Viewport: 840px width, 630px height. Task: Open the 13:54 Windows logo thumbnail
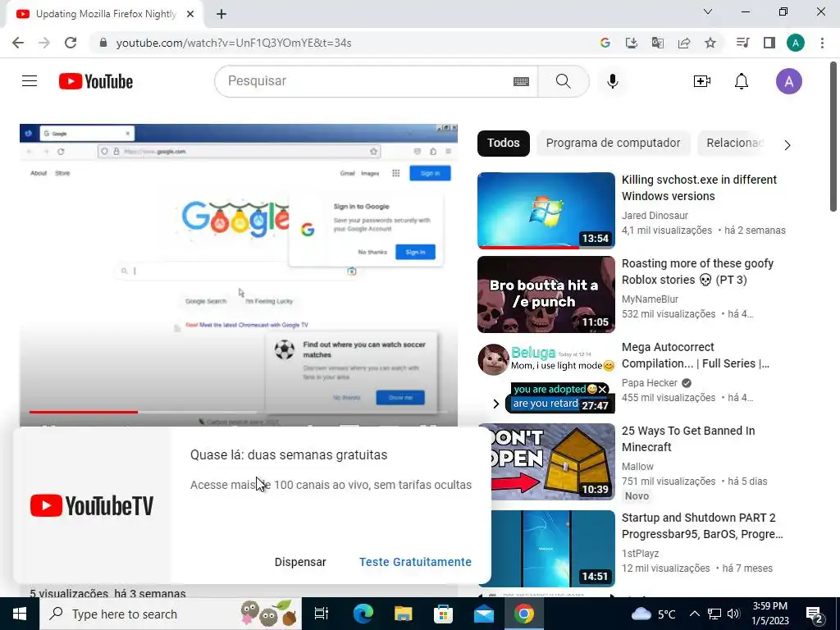point(546,211)
